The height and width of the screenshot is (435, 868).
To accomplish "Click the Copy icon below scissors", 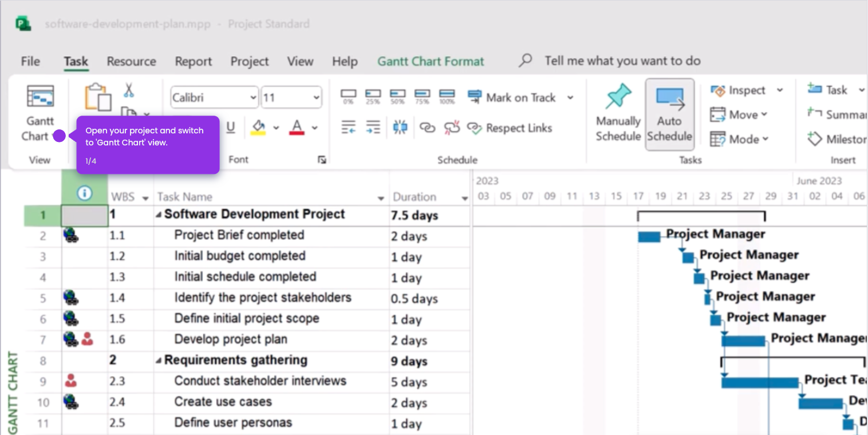I will pos(128,112).
